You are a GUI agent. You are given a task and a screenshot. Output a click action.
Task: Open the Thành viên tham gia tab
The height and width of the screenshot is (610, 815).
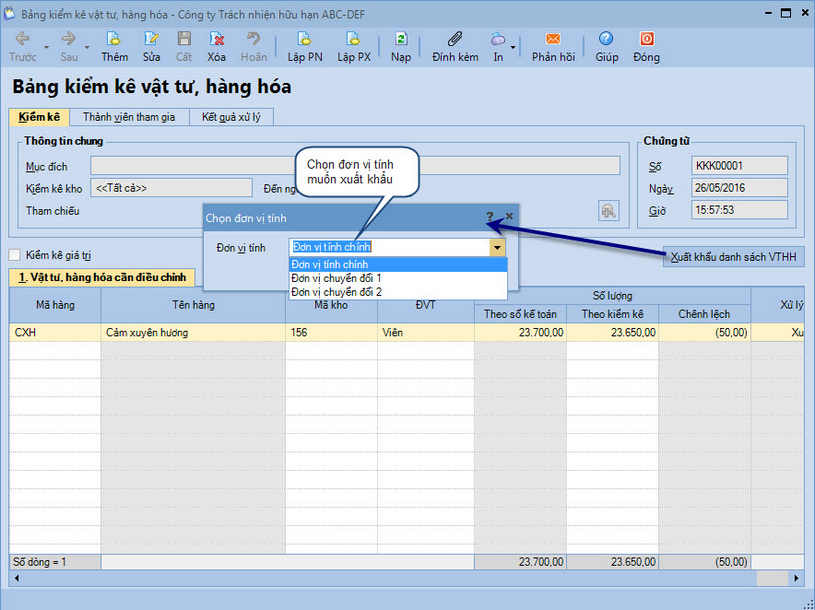(129, 117)
